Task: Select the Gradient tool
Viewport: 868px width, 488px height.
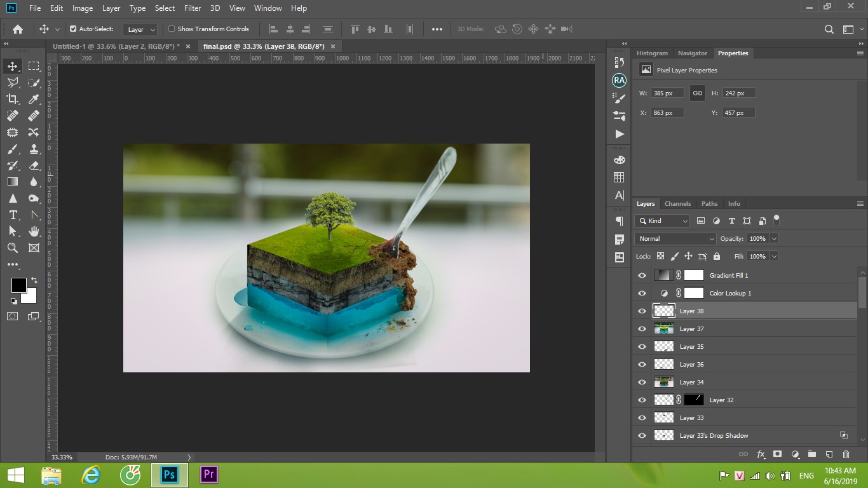Action: 12,182
